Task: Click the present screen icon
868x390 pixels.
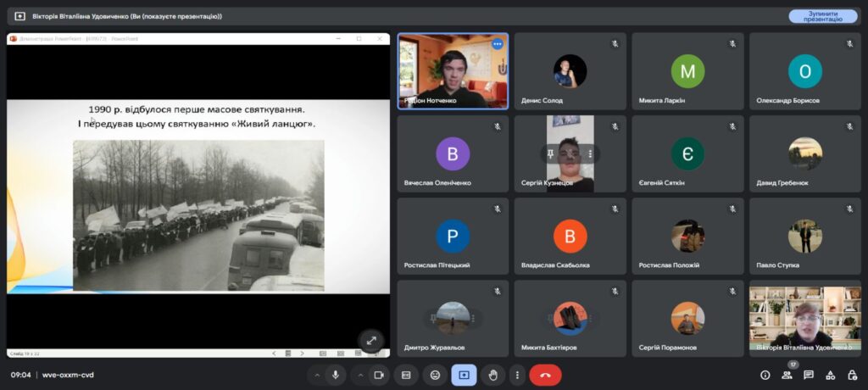Action: click(x=464, y=375)
